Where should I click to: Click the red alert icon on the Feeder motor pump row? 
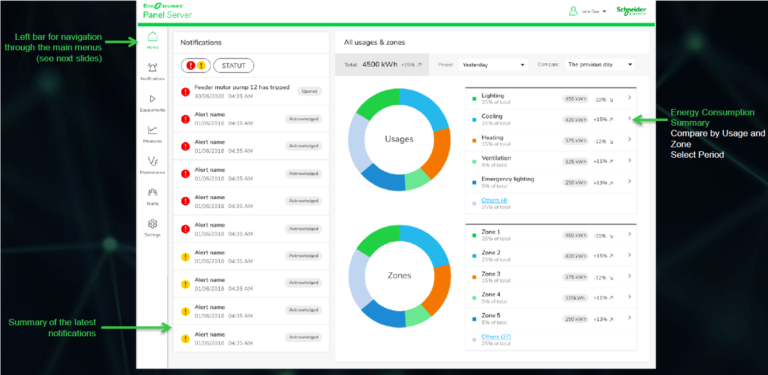point(185,92)
